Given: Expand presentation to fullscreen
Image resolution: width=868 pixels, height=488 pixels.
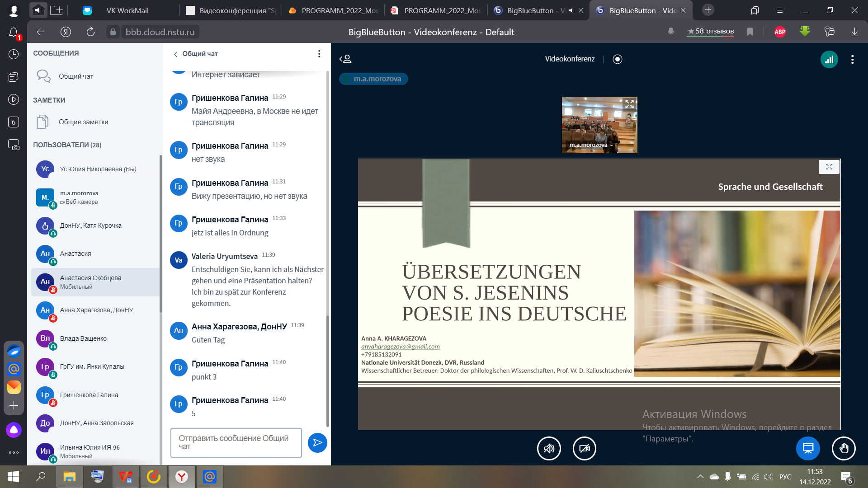Looking at the screenshot, I should click(x=829, y=167).
